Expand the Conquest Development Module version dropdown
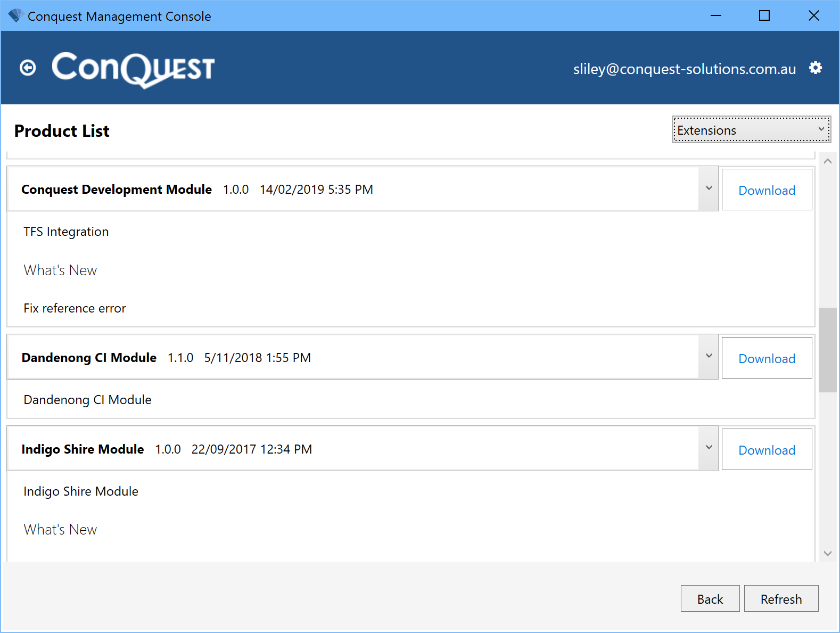 709,188
